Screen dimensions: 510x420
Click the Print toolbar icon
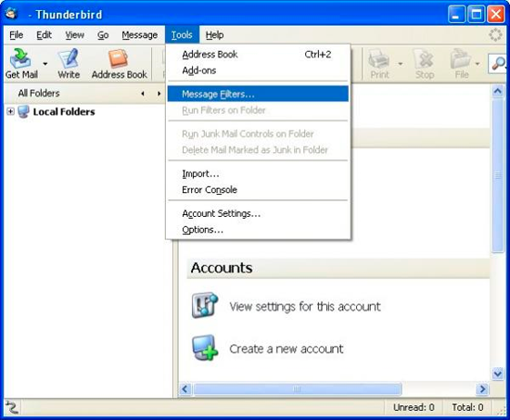coord(379,58)
